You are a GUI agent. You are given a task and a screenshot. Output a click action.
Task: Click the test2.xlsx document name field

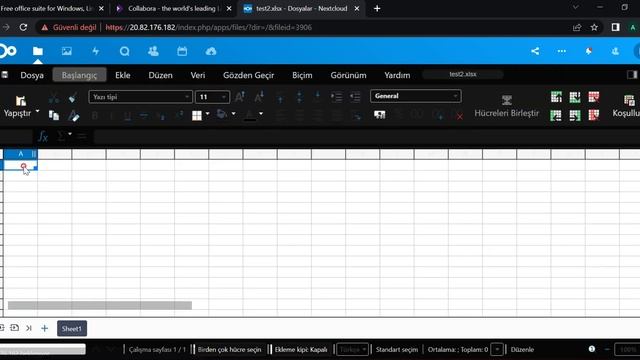pyautogui.click(x=463, y=74)
